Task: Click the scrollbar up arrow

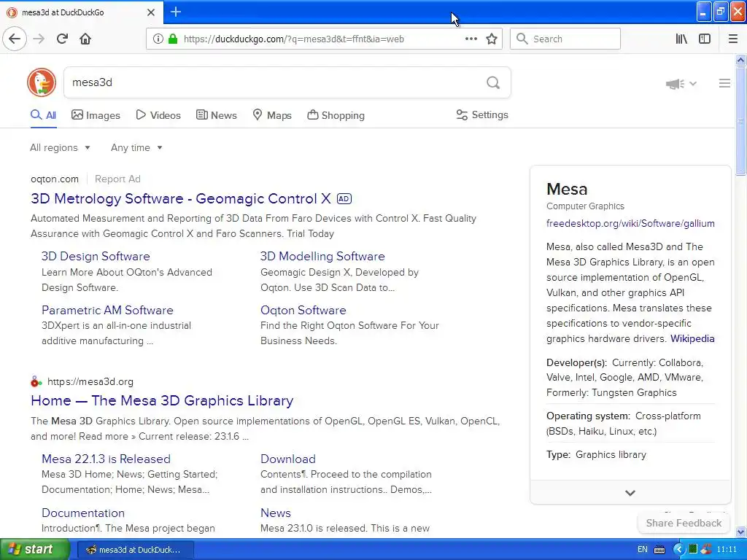Action: (x=741, y=60)
